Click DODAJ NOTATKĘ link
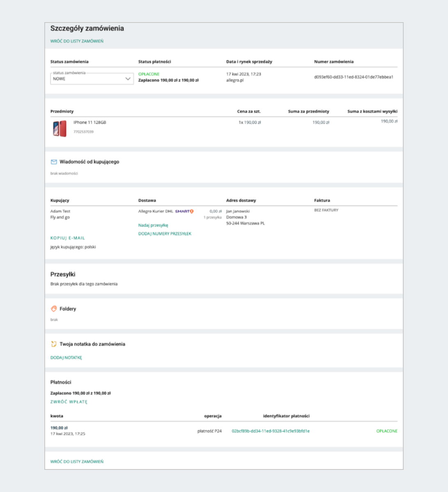Screen dimensions: 448x492 tap(66, 358)
